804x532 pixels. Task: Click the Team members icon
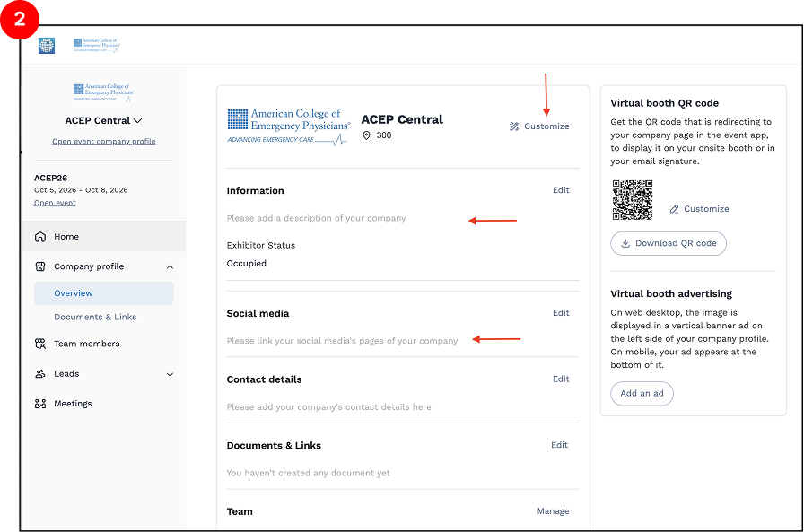40,344
